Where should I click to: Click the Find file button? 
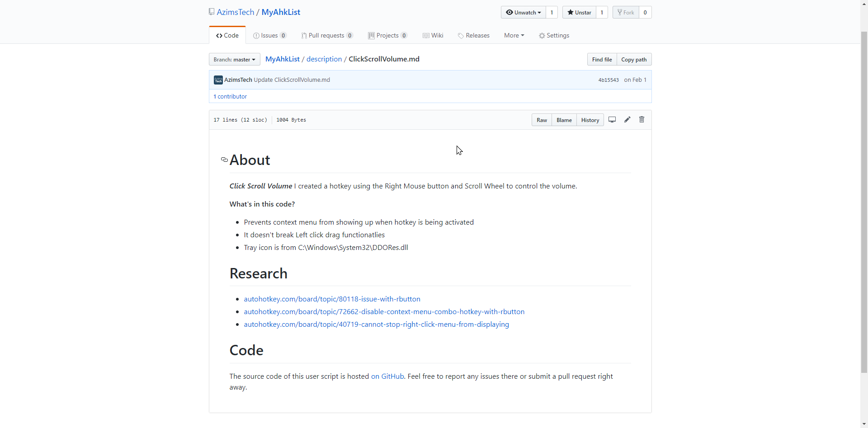(x=602, y=59)
